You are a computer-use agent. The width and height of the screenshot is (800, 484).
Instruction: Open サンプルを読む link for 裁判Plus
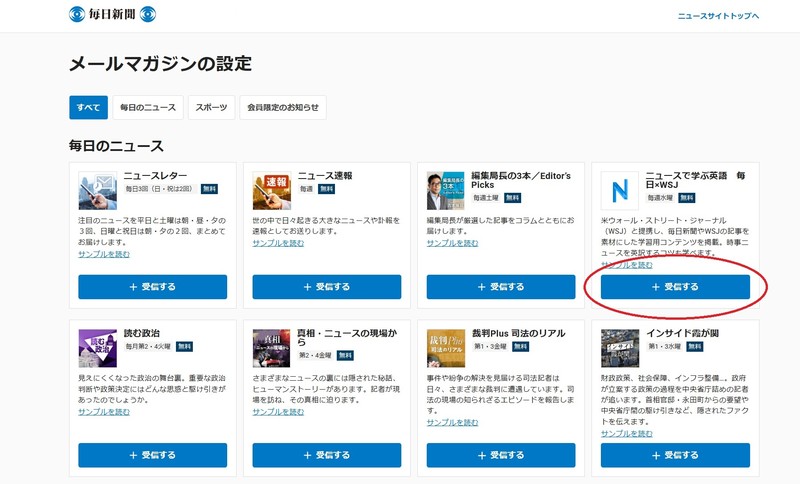click(453, 422)
